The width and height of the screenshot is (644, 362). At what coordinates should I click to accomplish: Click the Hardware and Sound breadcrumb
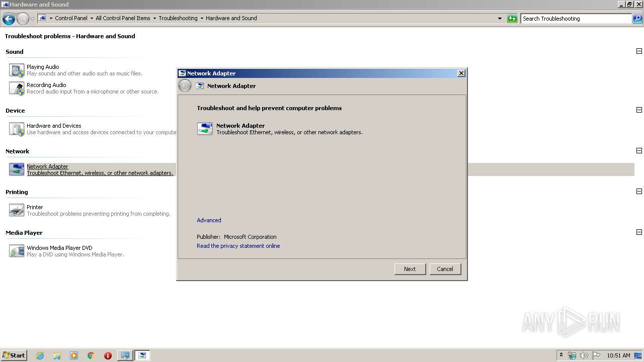tap(231, 18)
